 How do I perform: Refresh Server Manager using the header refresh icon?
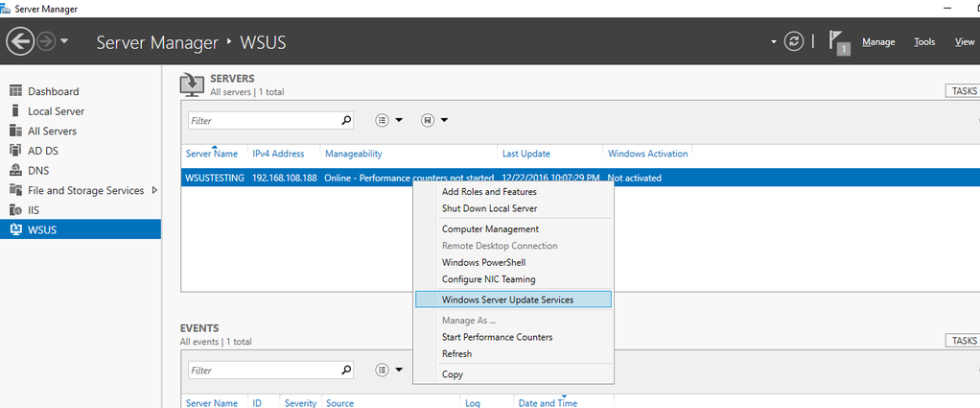coord(794,42)
